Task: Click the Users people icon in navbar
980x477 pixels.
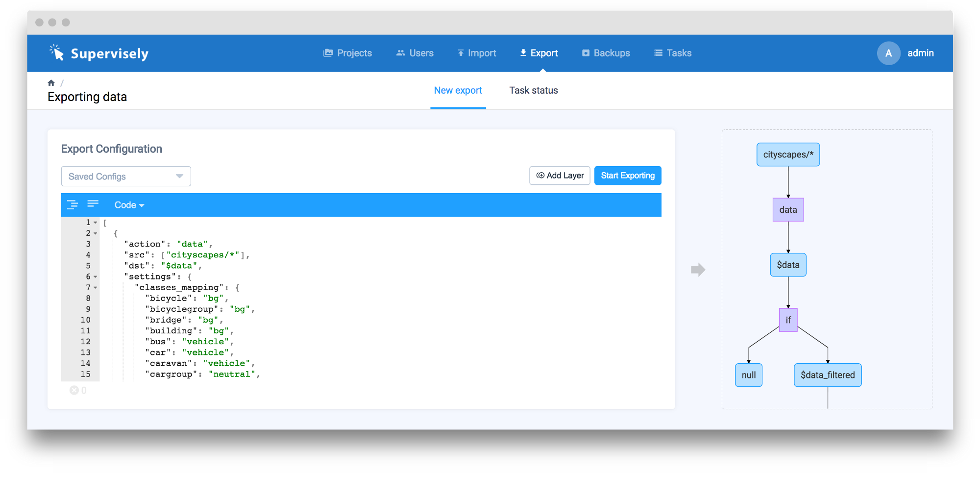Action: click(401, 53)
